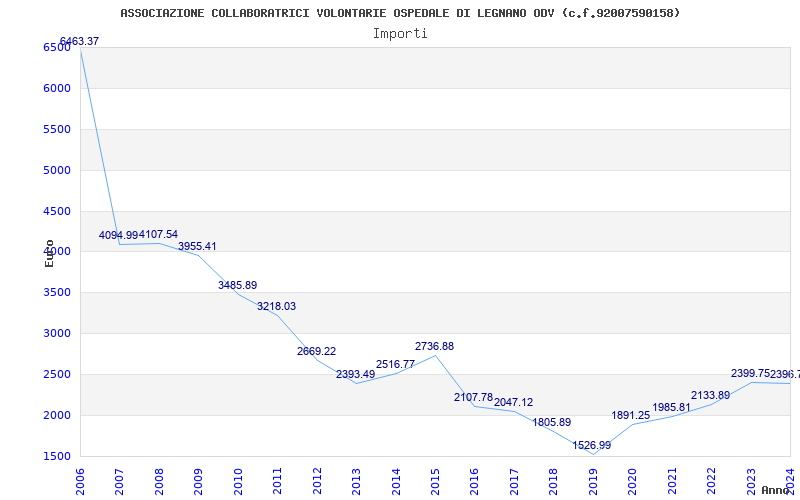Click the 3955.41 value label

(x=197, y=246)
